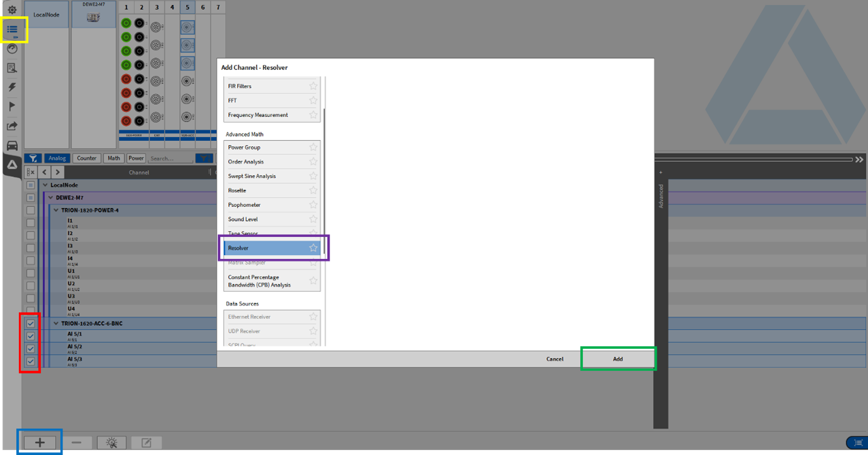
Task: Click the horizontal scrollbar above the Advanced panel
Action: [754, 160]
